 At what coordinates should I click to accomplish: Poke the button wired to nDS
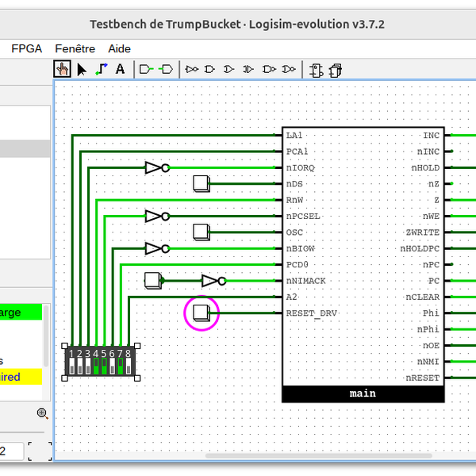(202, 184)
